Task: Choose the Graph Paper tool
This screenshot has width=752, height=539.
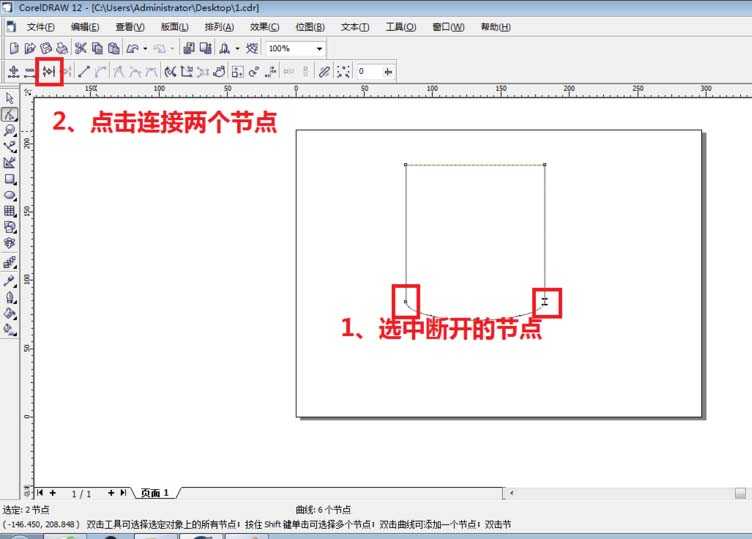Action: [10, 211]
